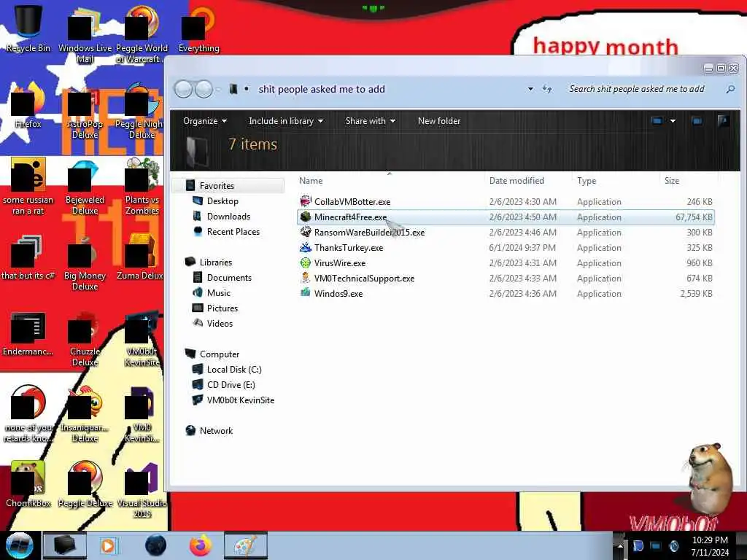Select Minecraft4Free.exe file

(x=350, y=217)
